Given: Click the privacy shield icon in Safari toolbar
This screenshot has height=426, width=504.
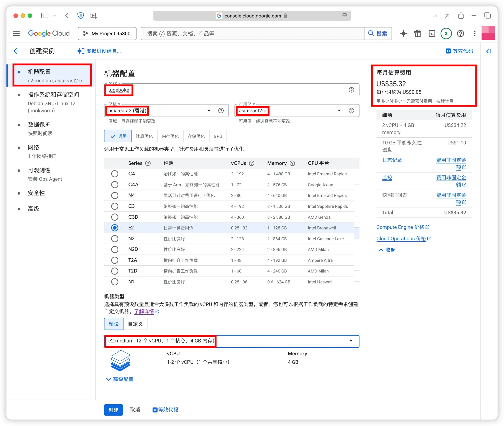Looking at the screenshot, I should (80, 16).
